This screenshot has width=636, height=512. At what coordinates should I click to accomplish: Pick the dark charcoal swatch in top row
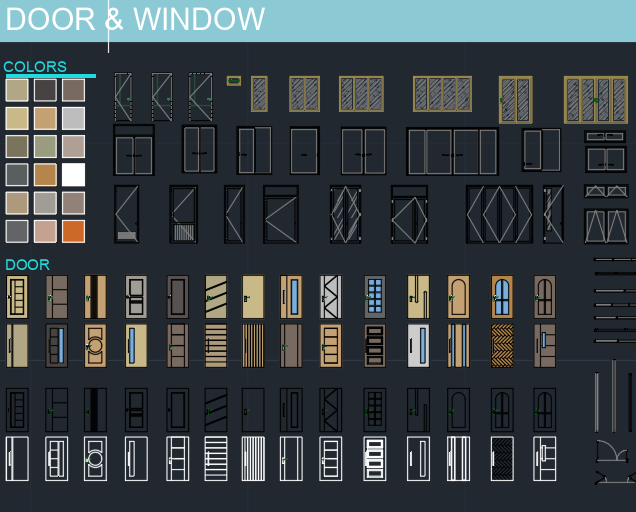[x=45, y=90]
